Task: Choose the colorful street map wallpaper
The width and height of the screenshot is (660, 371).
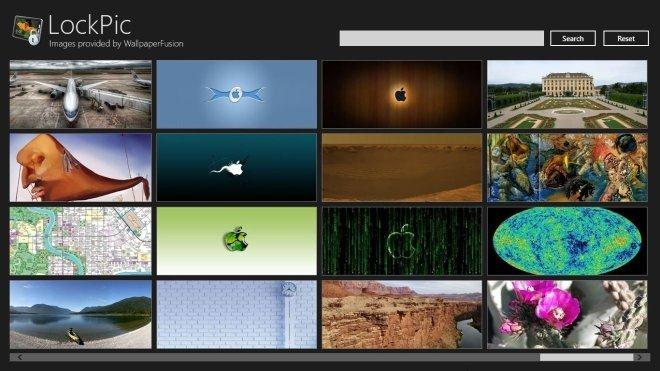Action: point(80,241)
